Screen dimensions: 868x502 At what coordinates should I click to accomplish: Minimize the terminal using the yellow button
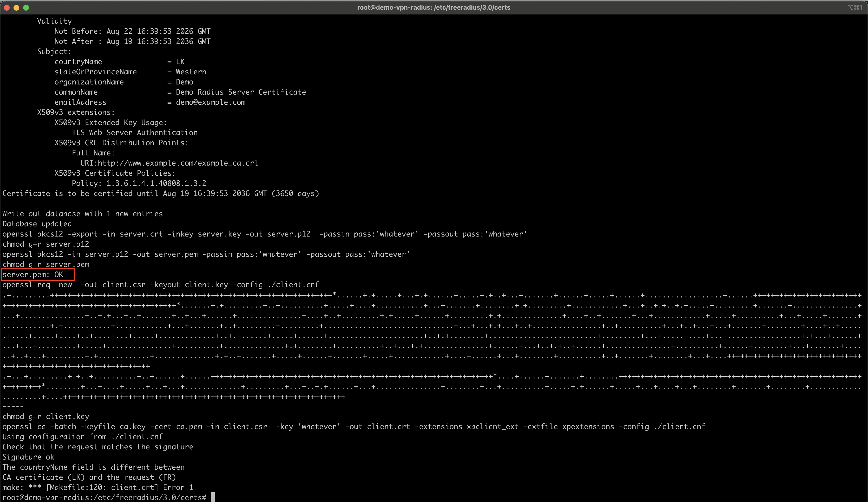pyautogui.click(x=16, y=7)
